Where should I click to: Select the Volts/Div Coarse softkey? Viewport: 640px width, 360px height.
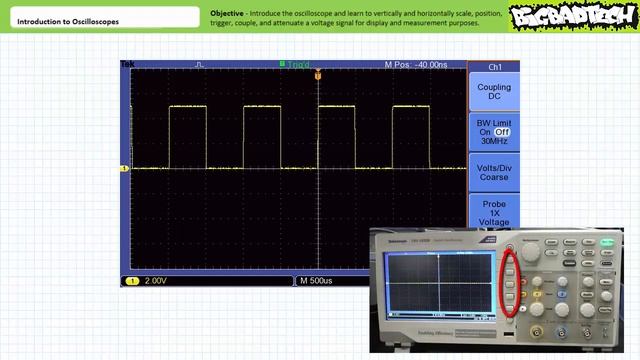[x=494, y=173]
